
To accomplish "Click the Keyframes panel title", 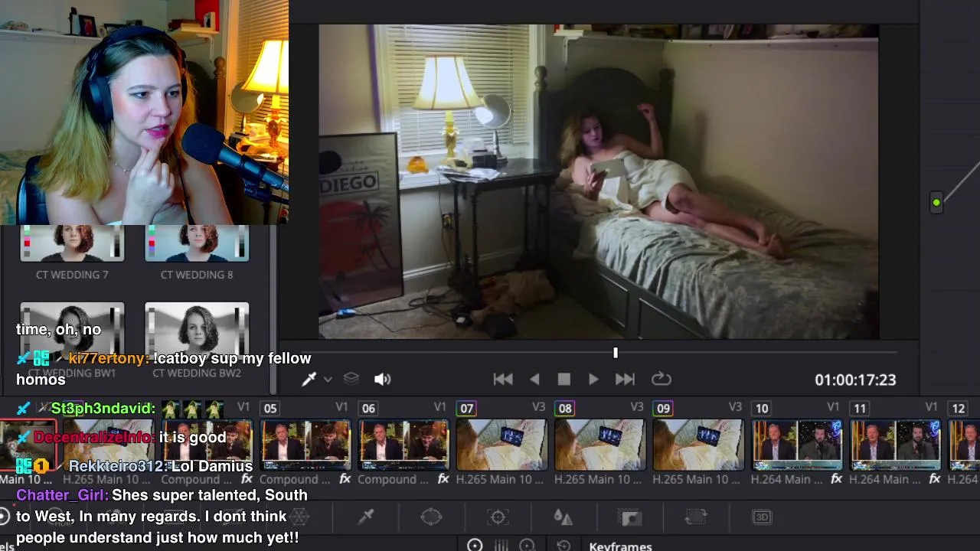I will click(x=620, y=546).
